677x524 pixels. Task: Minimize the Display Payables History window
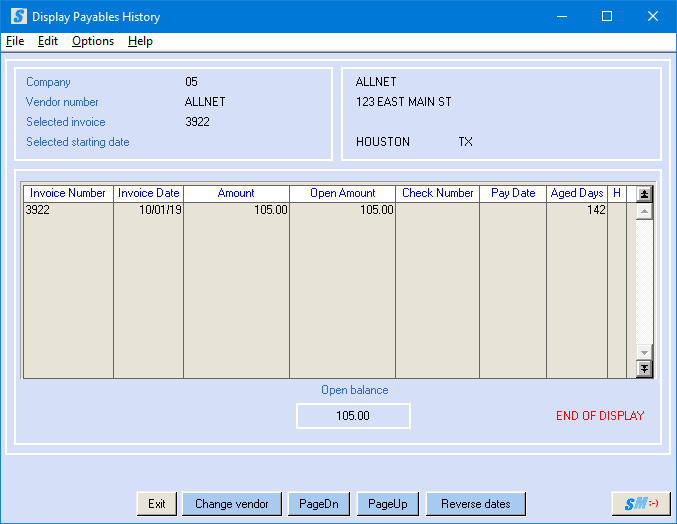[x=562, y=16]
